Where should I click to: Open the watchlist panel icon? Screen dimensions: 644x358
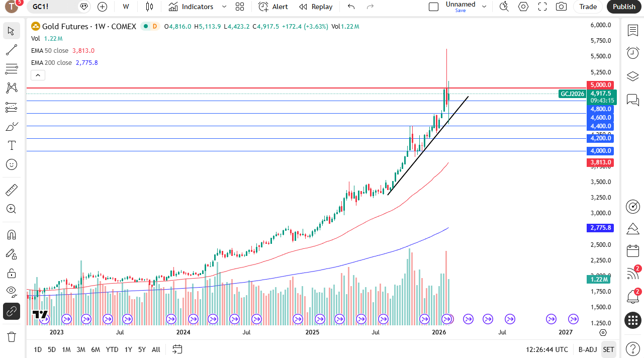click(633, 31)
